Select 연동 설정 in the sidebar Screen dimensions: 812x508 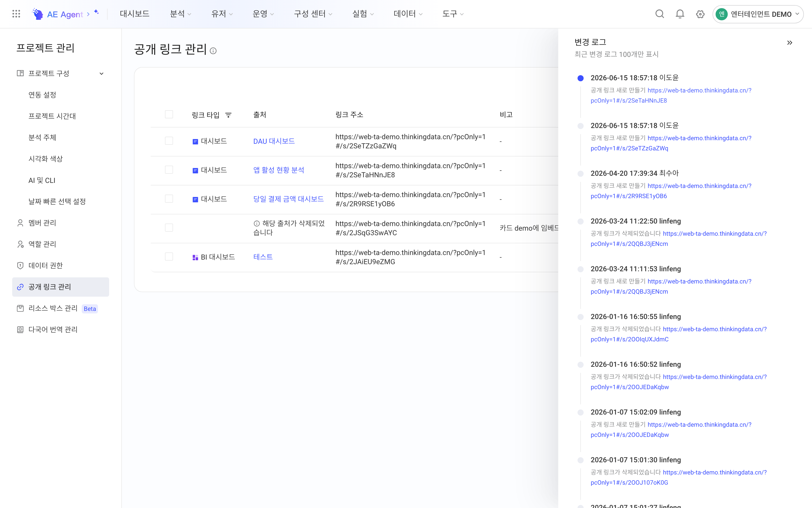pos(42,95)
